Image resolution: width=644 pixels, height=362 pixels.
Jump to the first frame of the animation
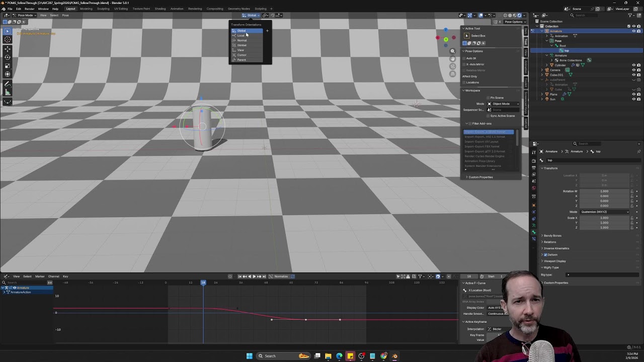point(239,276)
